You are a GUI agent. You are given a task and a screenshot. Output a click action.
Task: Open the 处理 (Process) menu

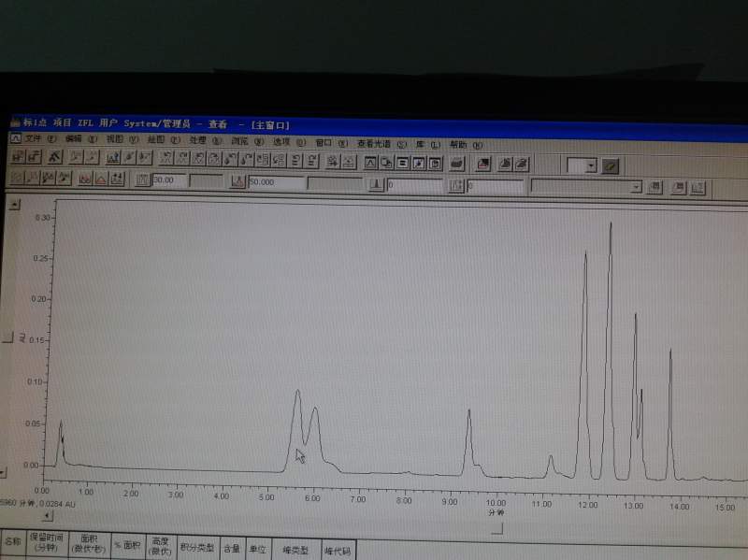pos(205,140)
